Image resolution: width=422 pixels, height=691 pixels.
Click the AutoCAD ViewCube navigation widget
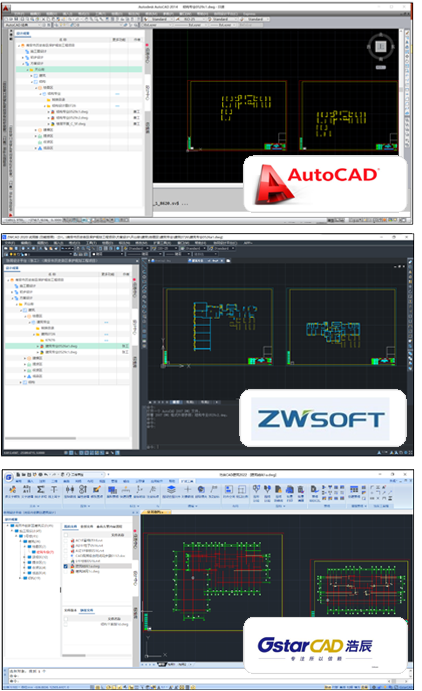point(381,46)
